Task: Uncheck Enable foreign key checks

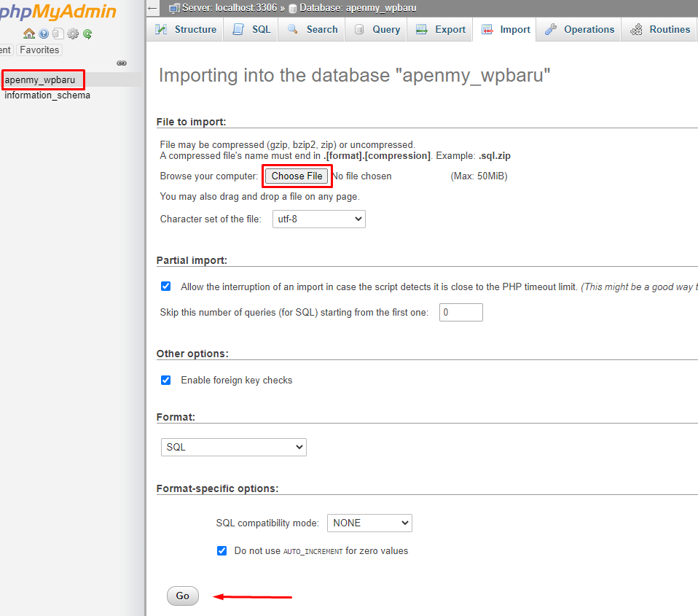Action: pyautogui.click(x=166, y=380)
